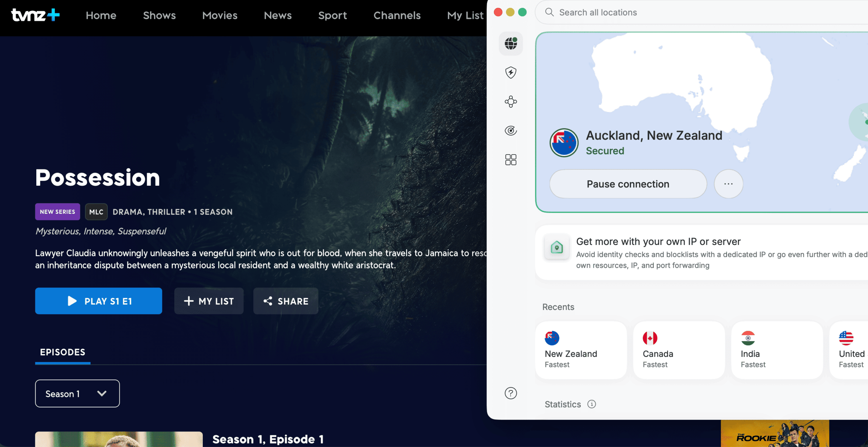Viewport: 868px width, 447px height.
Task: Maximize the VPN window with green button
Action: click(522, 12)
